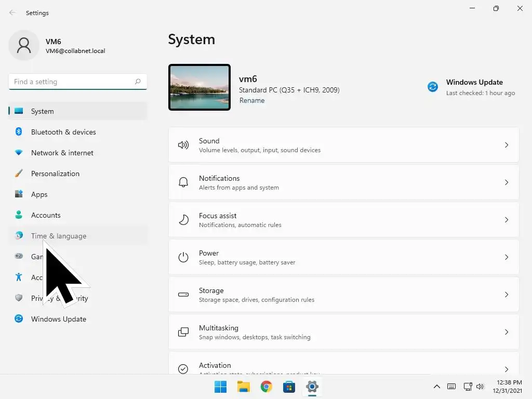
Task: Expand Storage settings chevron
Action: pos(506,295)
